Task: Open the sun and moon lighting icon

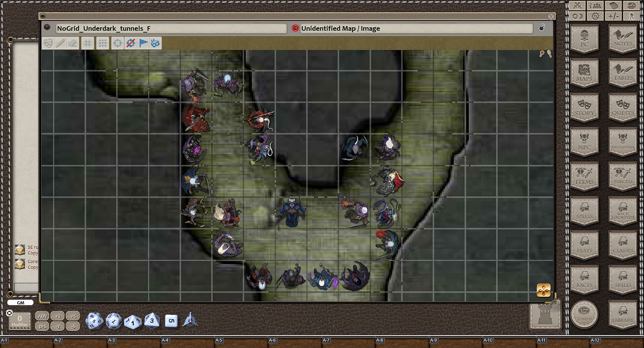Action: click(x=577, y=16)
